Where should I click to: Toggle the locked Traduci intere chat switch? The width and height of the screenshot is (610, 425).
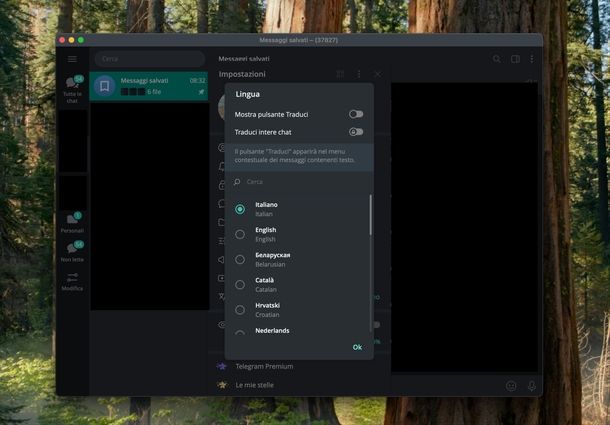coord(356,132)
